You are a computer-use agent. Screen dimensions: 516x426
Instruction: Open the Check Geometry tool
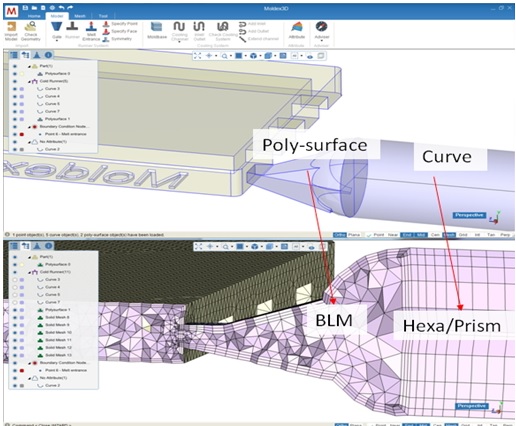click(31, 31)
